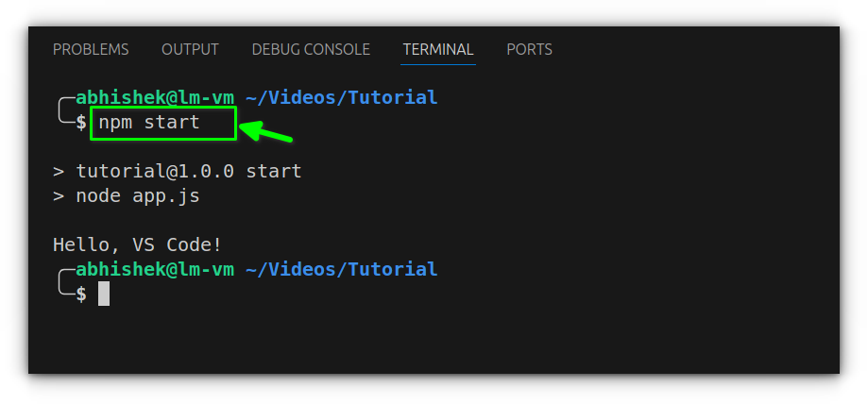Click the word npm in the command

115,123
